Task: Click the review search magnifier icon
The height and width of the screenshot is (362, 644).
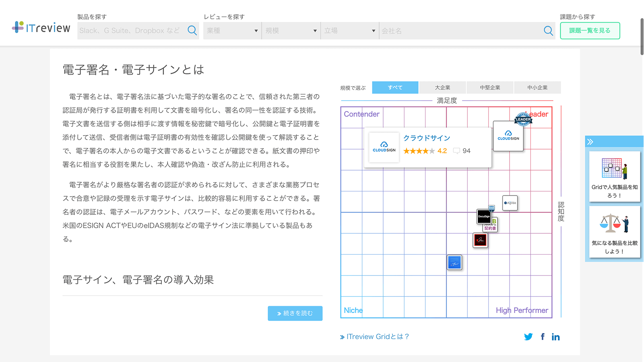Action: pos(548,31)
